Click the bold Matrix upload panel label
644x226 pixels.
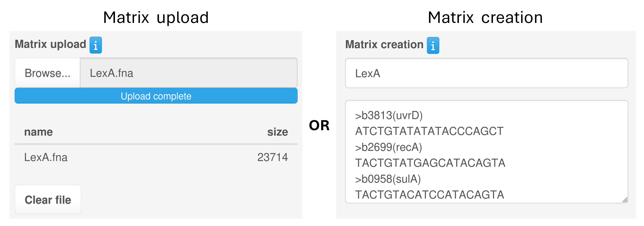pos(50,44)
